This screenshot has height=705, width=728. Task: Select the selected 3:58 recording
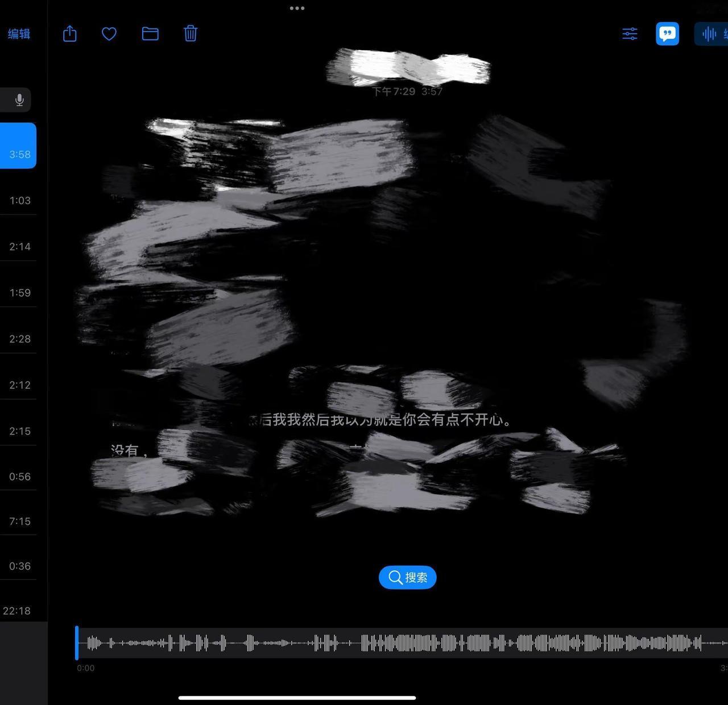(x=18, y=146)
